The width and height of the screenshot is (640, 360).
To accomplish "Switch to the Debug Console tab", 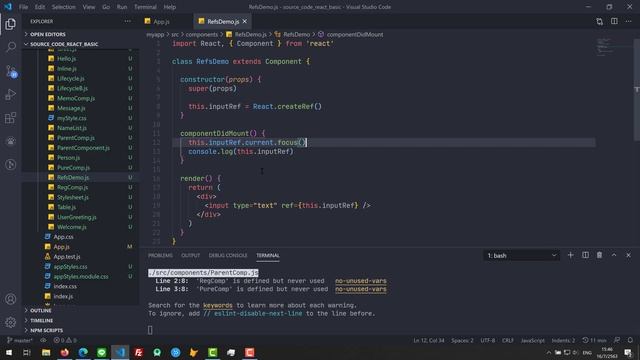I will point(228,256).
